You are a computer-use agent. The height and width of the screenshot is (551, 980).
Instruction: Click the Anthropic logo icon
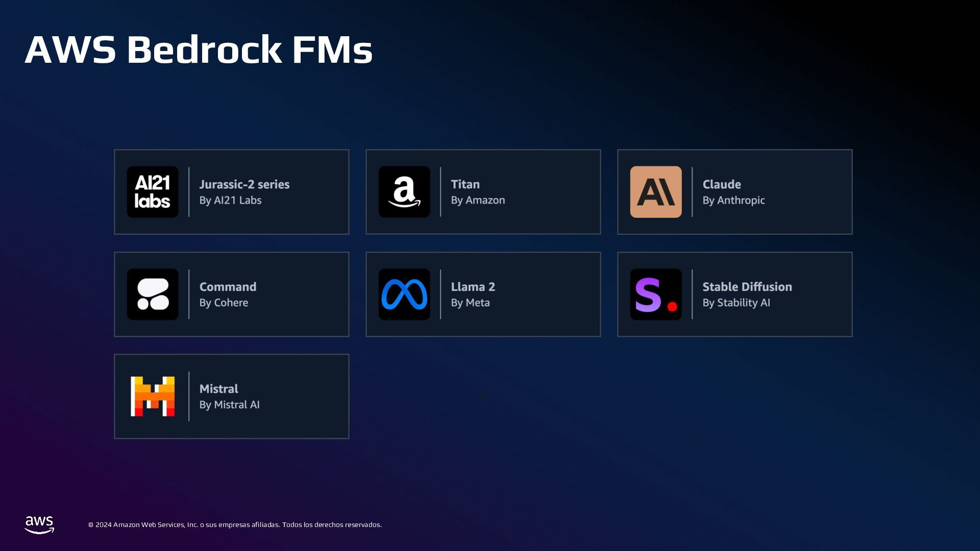[656, 192]
